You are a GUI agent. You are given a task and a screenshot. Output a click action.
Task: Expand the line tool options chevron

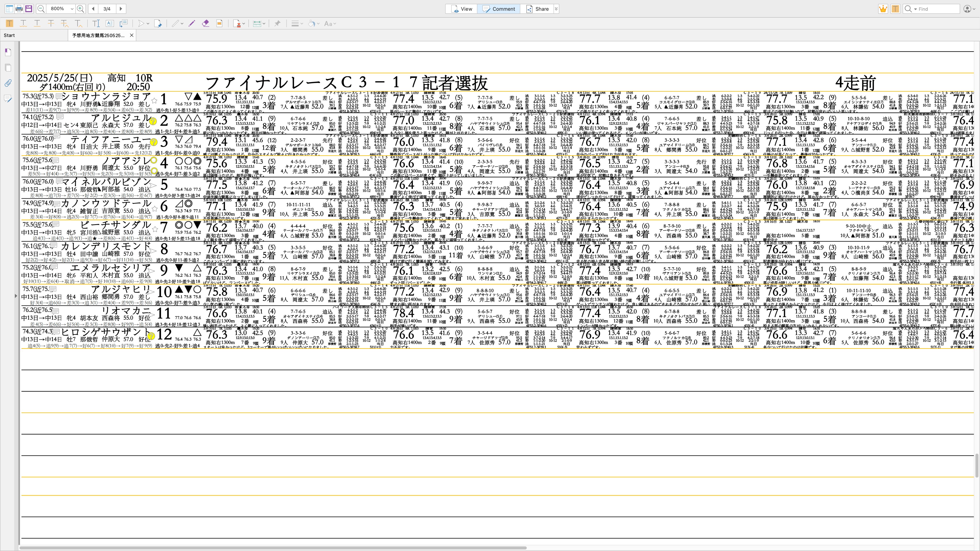pos(182,24)
